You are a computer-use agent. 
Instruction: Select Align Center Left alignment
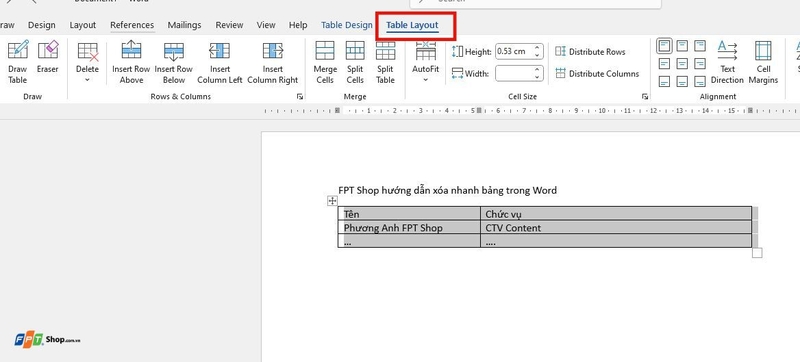click(x=664, y=64)
